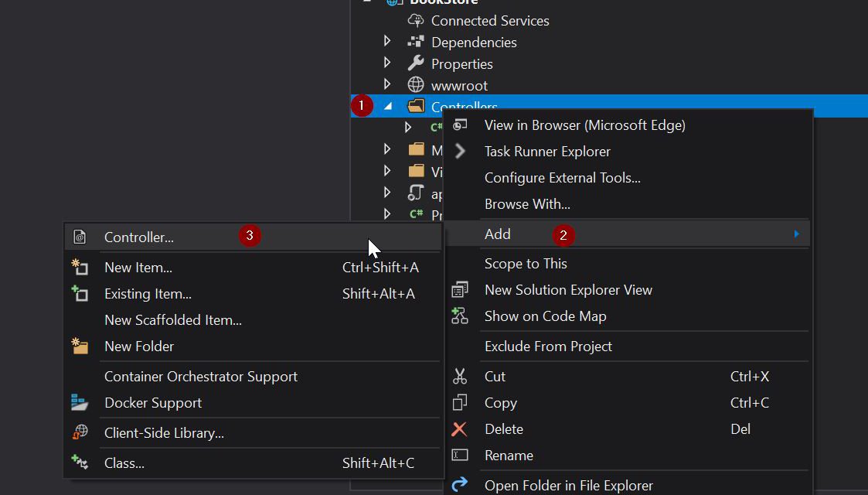The height and width of the screenshot is (495, 868).
Task: Click the Client-Side Library icon
Action: point(80,433)
